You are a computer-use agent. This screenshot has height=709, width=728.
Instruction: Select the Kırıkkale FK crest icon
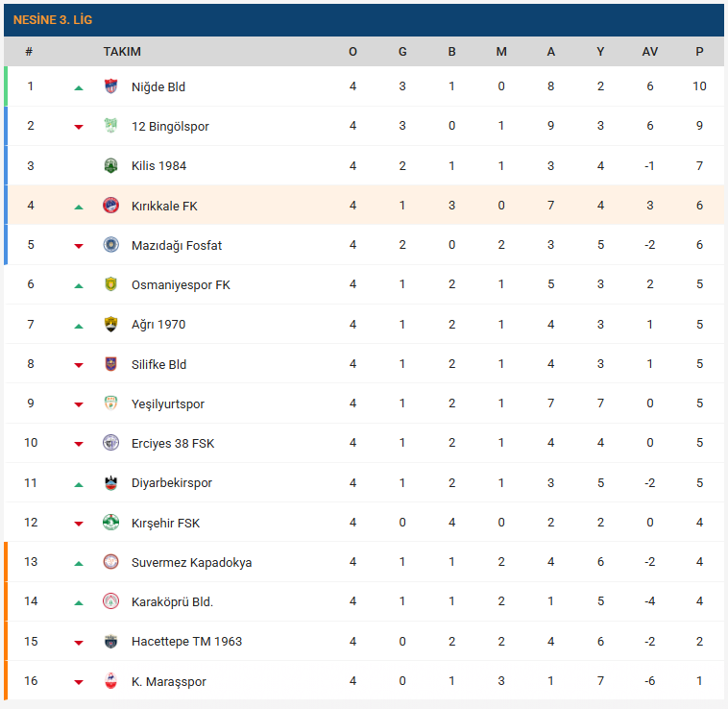pos(110,206)
